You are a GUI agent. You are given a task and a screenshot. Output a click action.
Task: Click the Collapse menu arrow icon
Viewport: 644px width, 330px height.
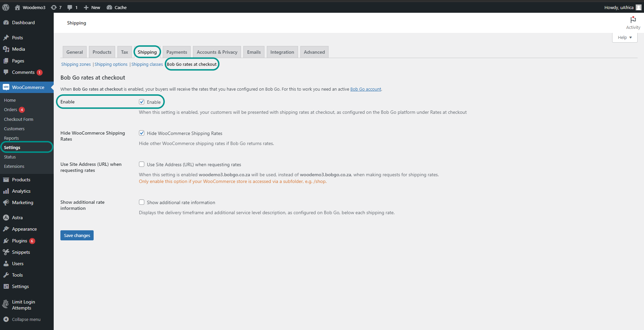(6, 319)
